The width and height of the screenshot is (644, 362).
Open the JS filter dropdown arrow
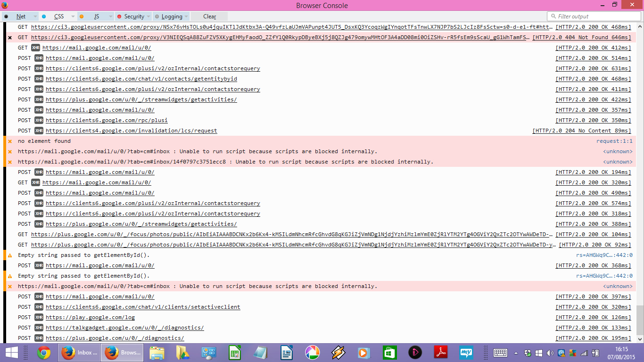point(111,16)
